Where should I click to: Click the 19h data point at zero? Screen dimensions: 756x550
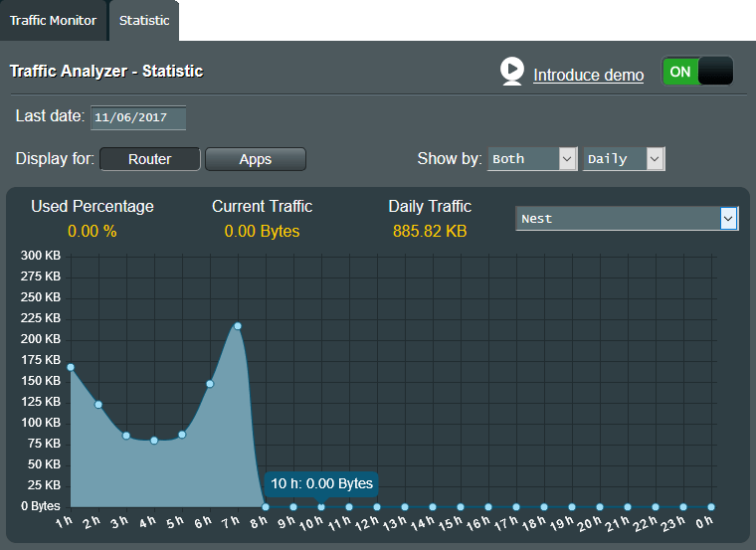tap(572, 507)
